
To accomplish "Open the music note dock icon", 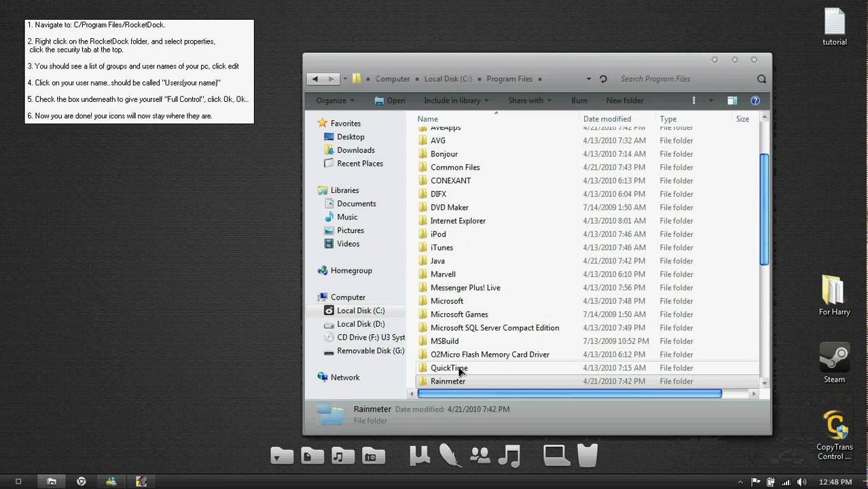I will point(509,456).
